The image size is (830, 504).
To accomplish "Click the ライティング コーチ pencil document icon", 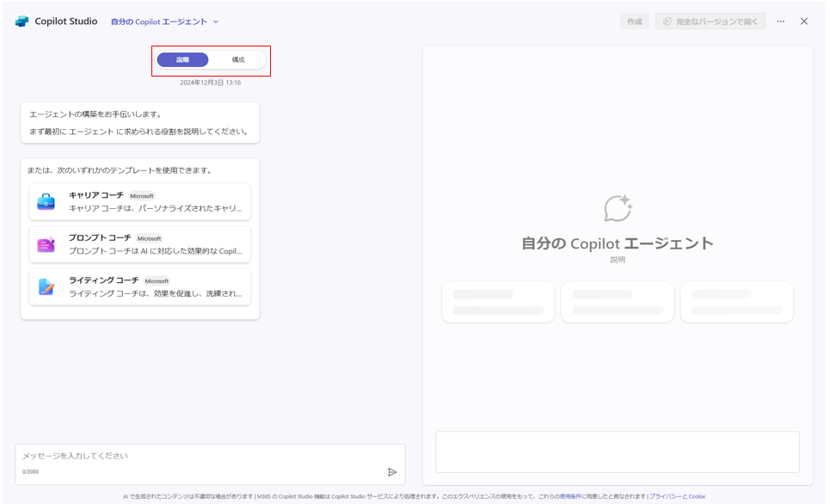I will click(46, 287).
